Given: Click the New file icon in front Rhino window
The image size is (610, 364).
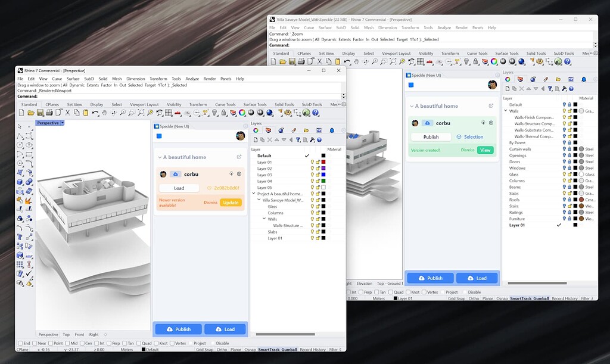Looking at the screenshot, I should point(21,113).
